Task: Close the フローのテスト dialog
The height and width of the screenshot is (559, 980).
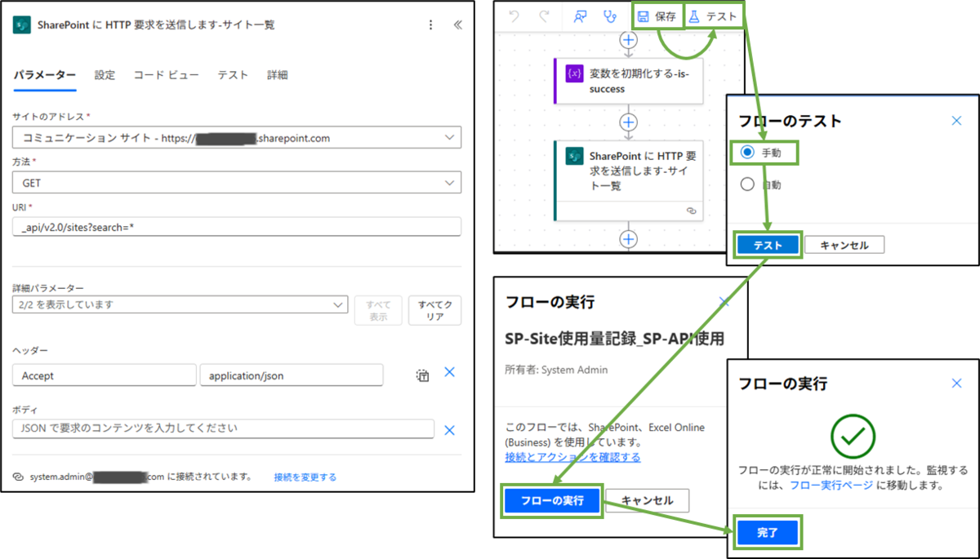Action: 957,121
